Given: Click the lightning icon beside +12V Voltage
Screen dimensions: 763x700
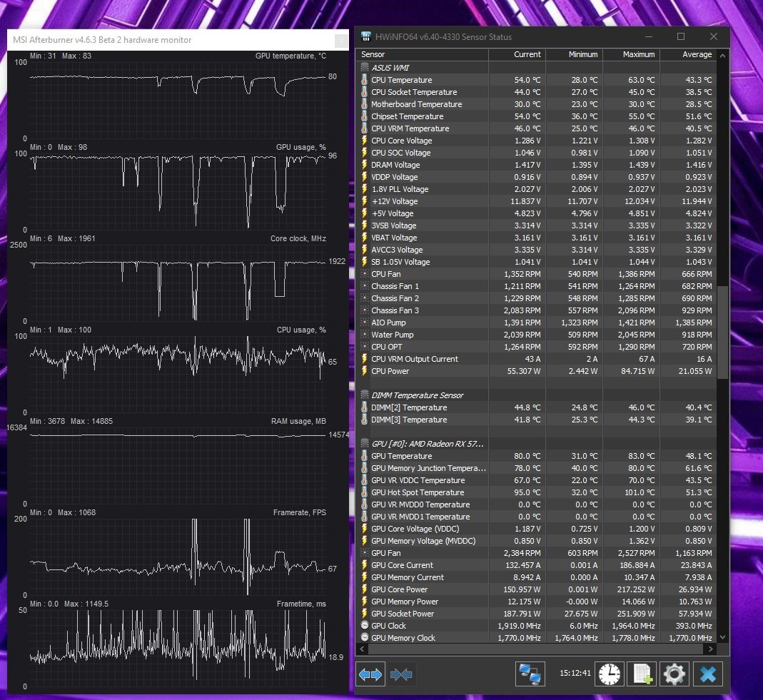Looking at the screenshot, I should pyautogui.click(x=365, y=201).
